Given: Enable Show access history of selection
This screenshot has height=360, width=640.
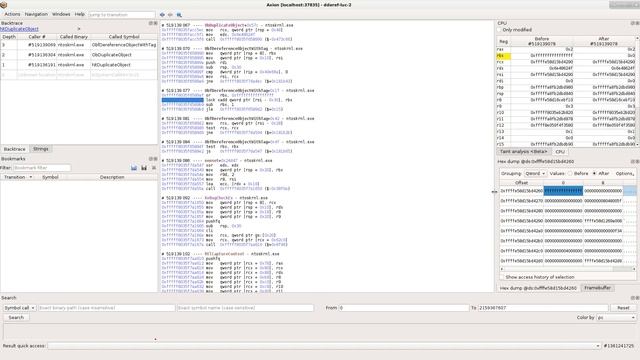Looking at the screenshot, I should (x=502, y=277).
